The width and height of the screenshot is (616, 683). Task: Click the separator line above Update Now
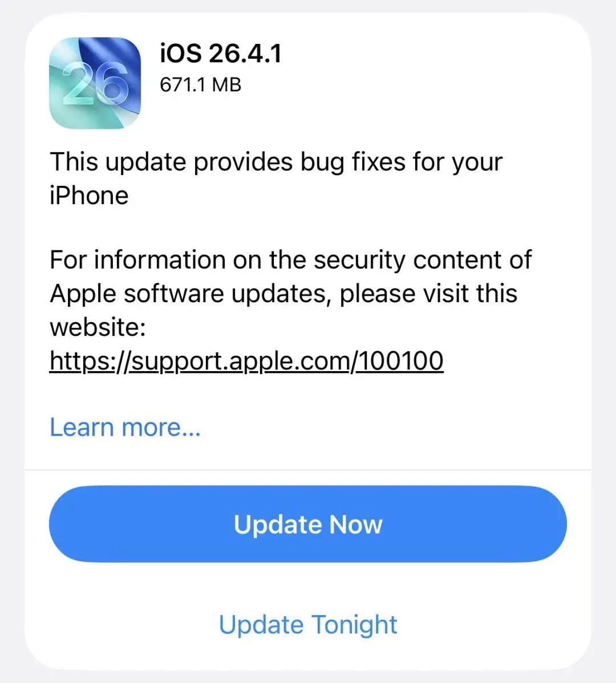[x=308, y=470]
